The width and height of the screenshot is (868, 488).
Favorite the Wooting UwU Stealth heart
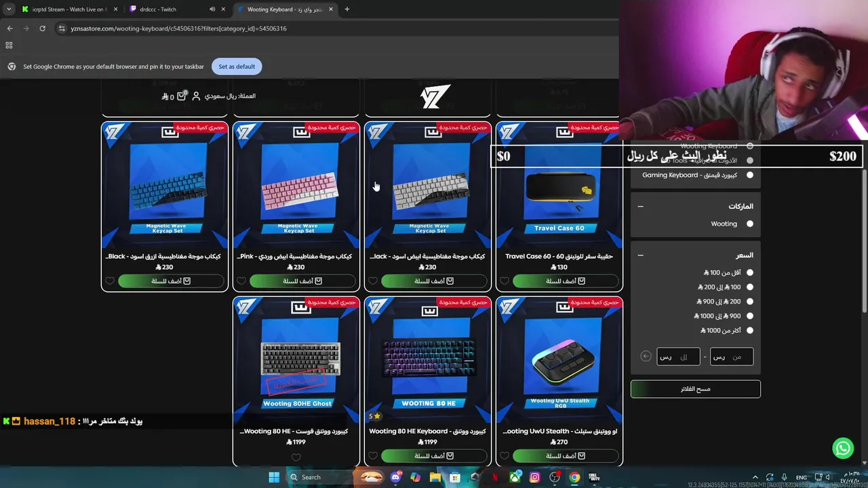coord(505,456)
